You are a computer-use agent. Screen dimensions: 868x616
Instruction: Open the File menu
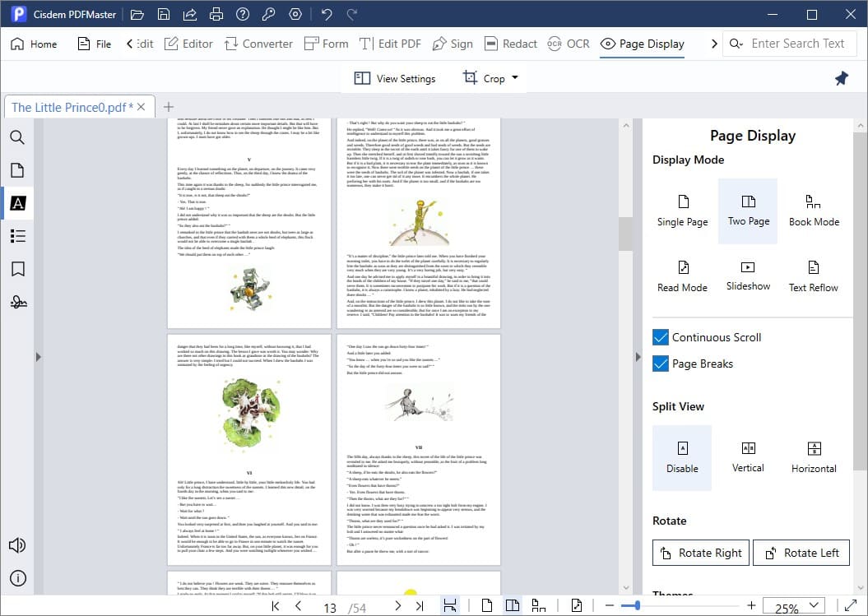pos(94,44)
